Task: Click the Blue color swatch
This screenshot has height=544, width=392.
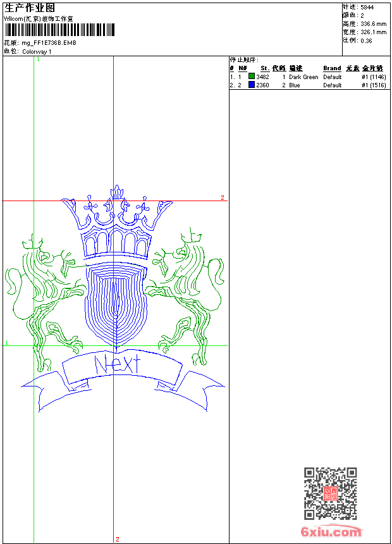Action: [x=252, y=85]
